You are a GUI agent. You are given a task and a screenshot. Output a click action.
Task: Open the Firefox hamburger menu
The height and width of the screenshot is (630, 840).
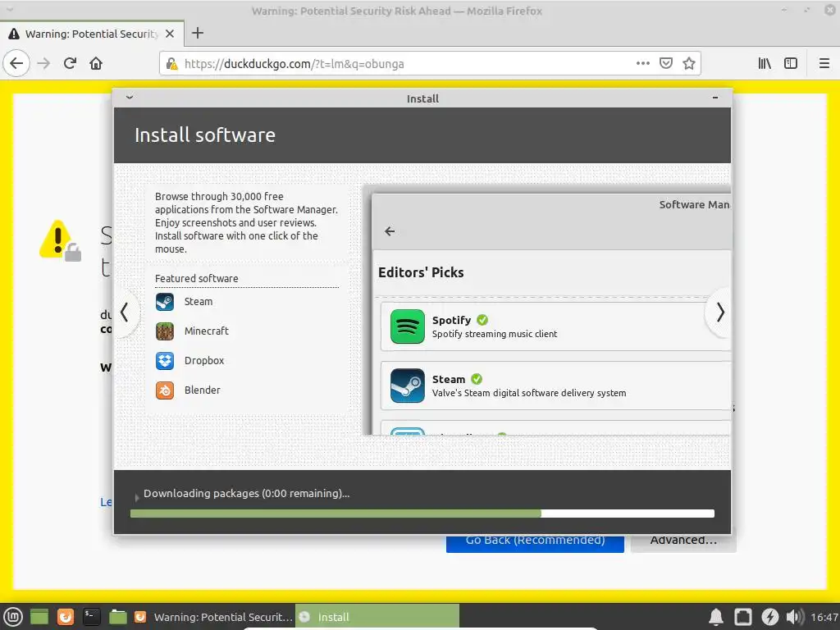pyautogui.click(x=824, y=64)
